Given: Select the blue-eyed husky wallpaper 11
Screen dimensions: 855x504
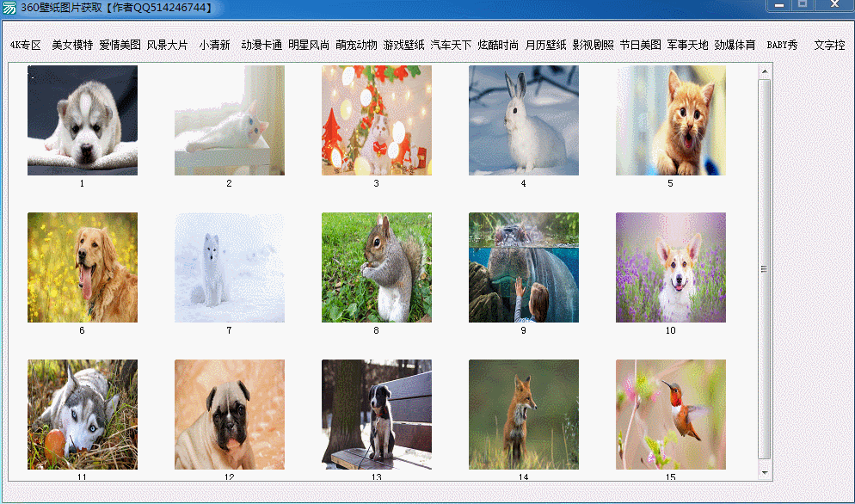Looking at the screenshot, I should [83, 415].
